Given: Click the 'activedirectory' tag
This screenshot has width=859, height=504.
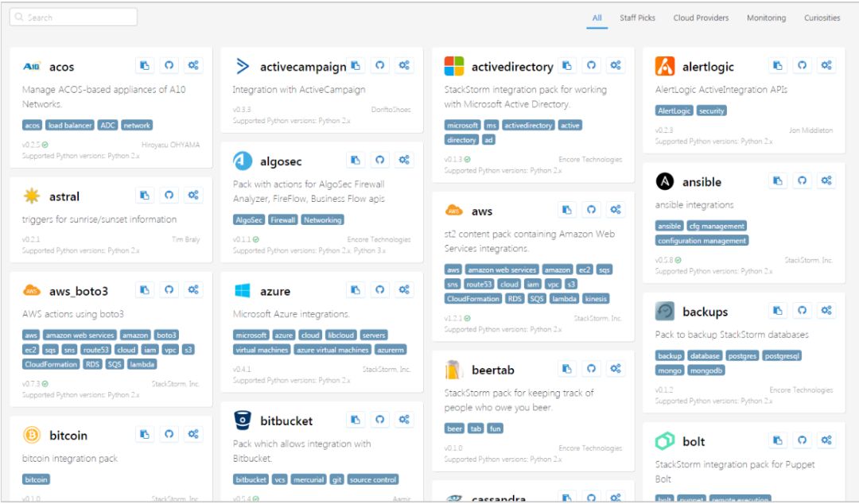Looking at the screenshot, I should [x=528, y=126].
